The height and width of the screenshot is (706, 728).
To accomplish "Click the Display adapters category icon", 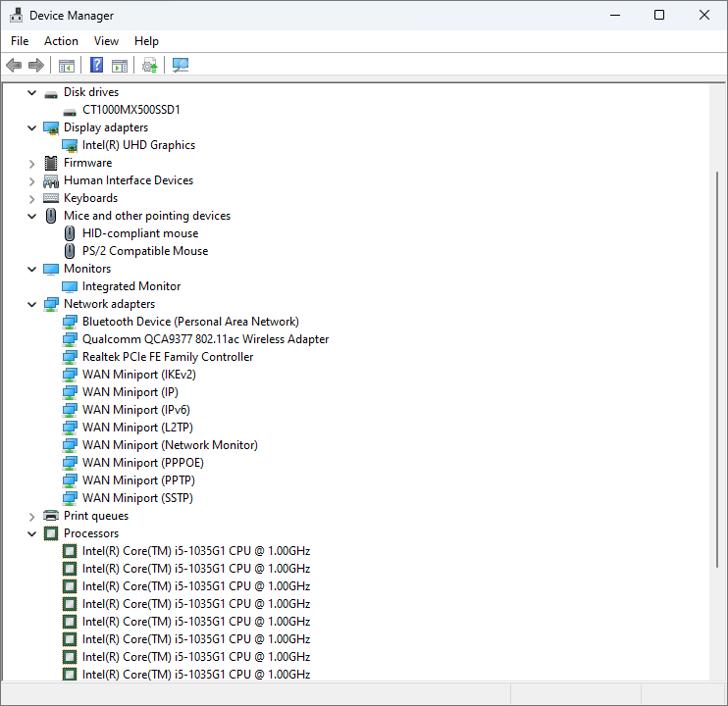I will pos(51,127).
